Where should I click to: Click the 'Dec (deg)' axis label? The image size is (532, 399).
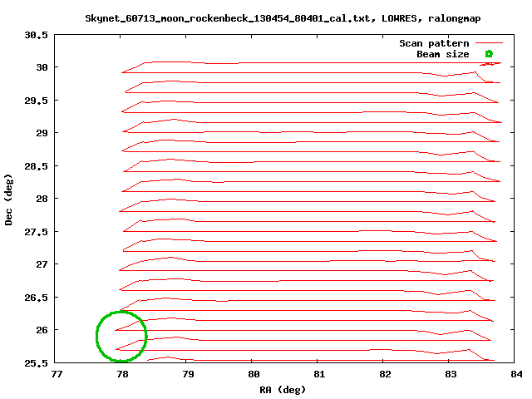coord(8,199)
